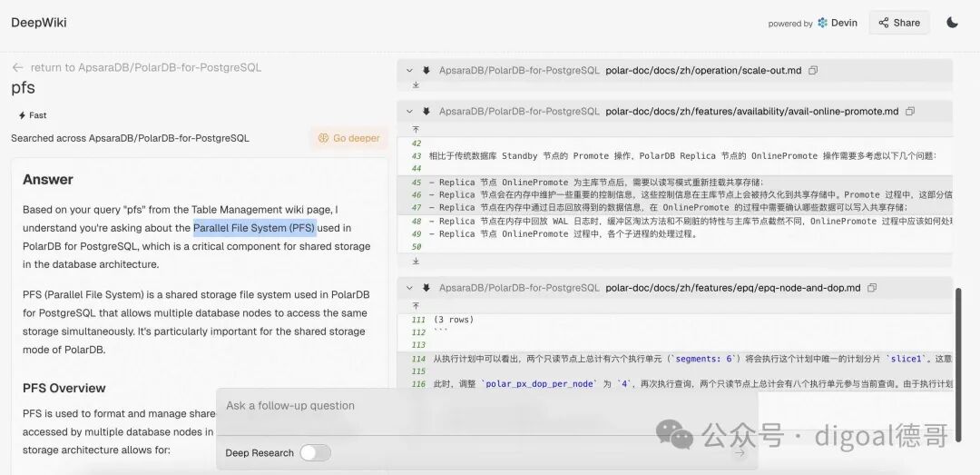
Task: Click the DeepWiki logo text
Action: 39,23
